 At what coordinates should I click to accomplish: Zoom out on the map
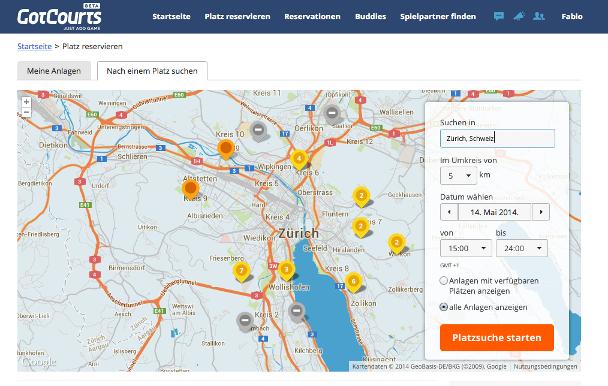click(26, 113)
